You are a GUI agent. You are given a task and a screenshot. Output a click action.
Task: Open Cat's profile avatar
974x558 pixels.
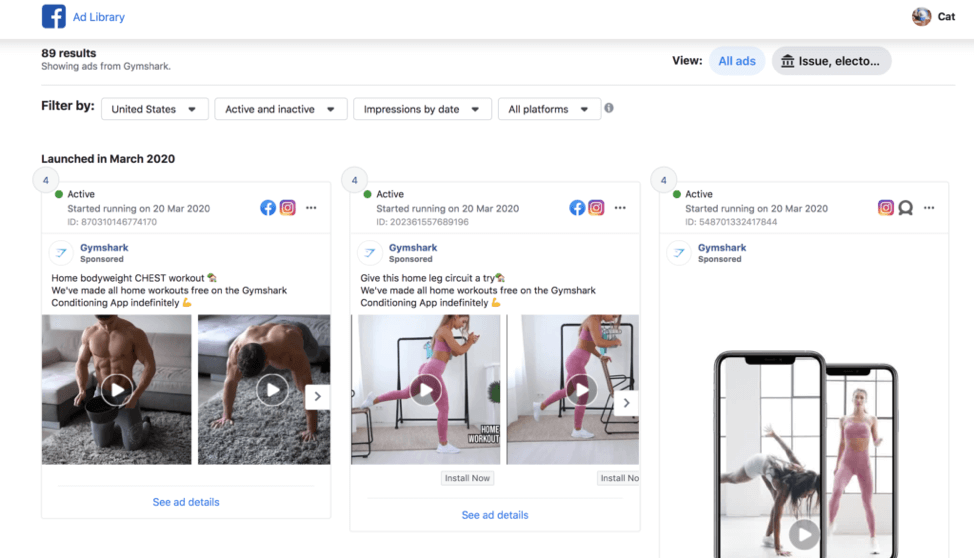click(921, 17)
